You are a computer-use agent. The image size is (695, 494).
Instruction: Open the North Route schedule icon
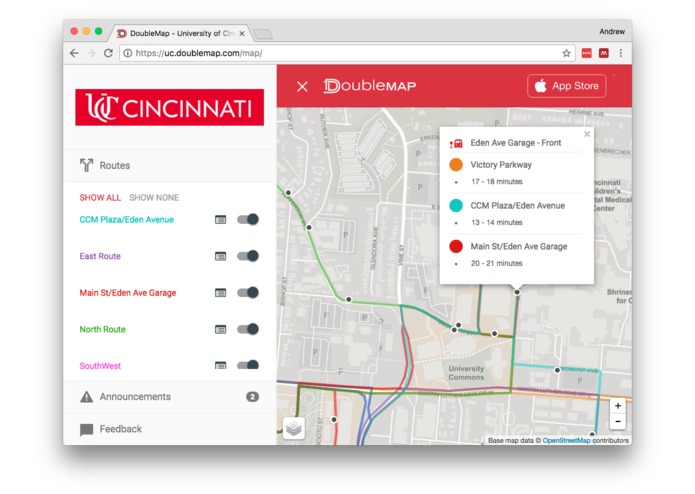click(220, 329)
